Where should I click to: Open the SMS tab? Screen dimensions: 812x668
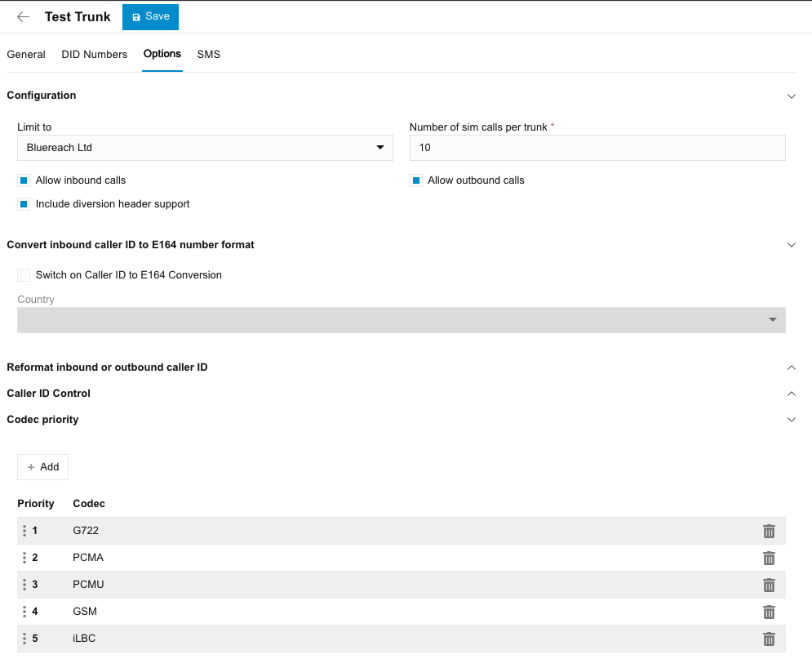click(x=208, y=55)
